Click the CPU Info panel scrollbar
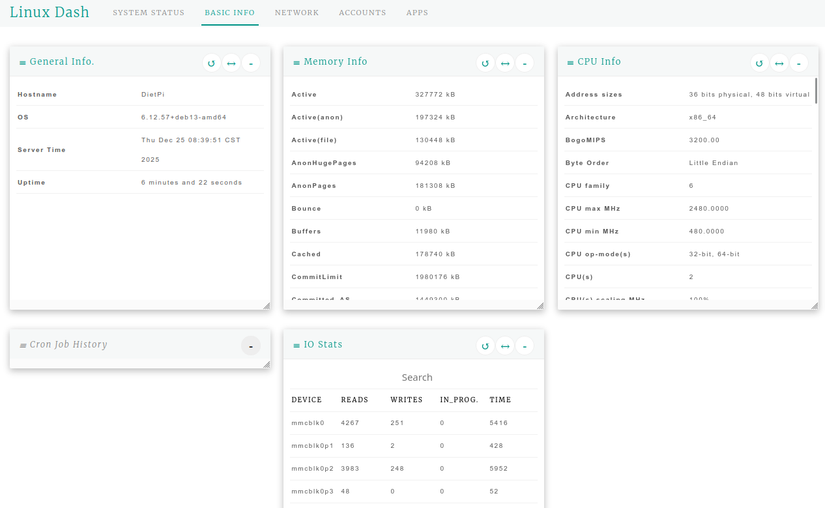The height and width of the screenshot is (508, 825). (x=815, y=92)
